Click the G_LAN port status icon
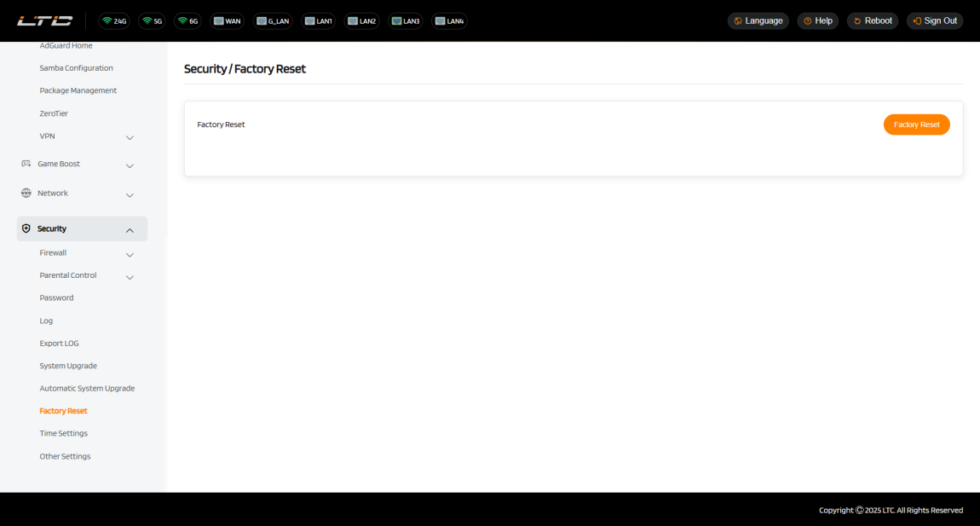The width and height of the screenshot is (980, 526). (273, 20)
